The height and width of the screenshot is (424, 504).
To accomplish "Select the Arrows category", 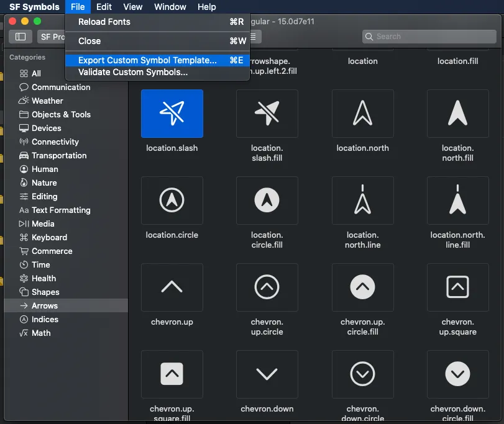I will point(66,306).
